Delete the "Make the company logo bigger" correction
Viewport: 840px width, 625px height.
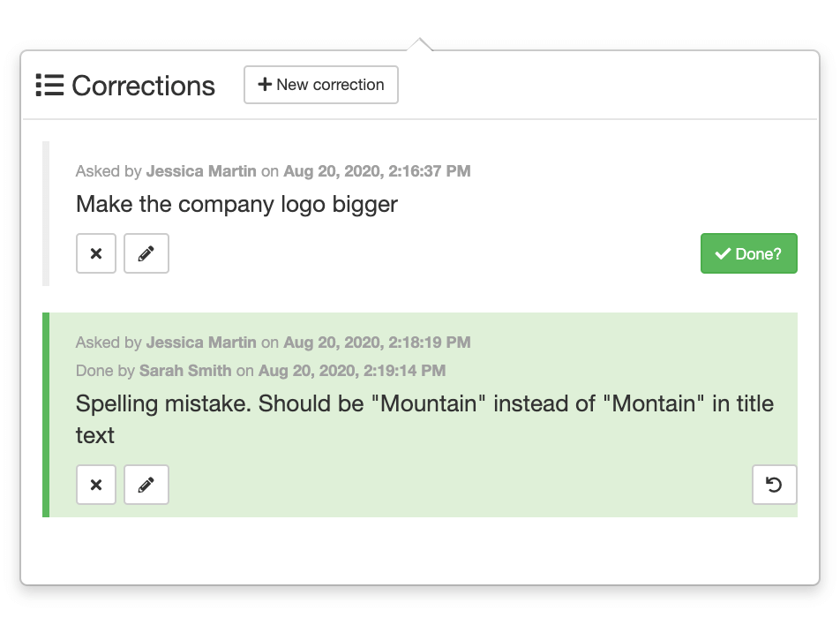click(96, 253)
